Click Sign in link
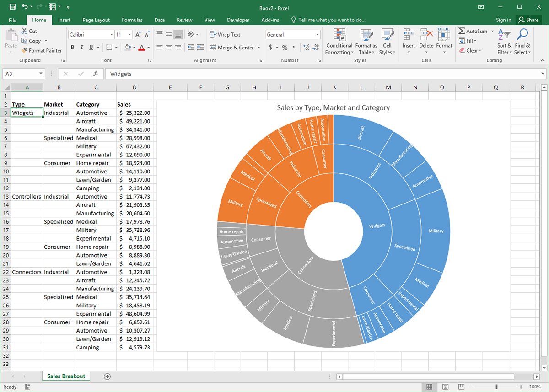The image size is (549, 392). (503, 20)
